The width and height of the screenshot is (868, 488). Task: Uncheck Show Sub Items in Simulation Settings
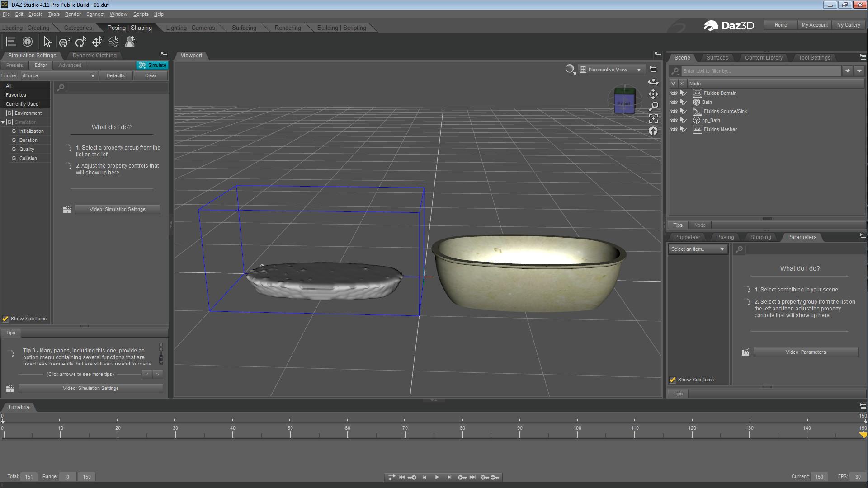pos(5,319)
